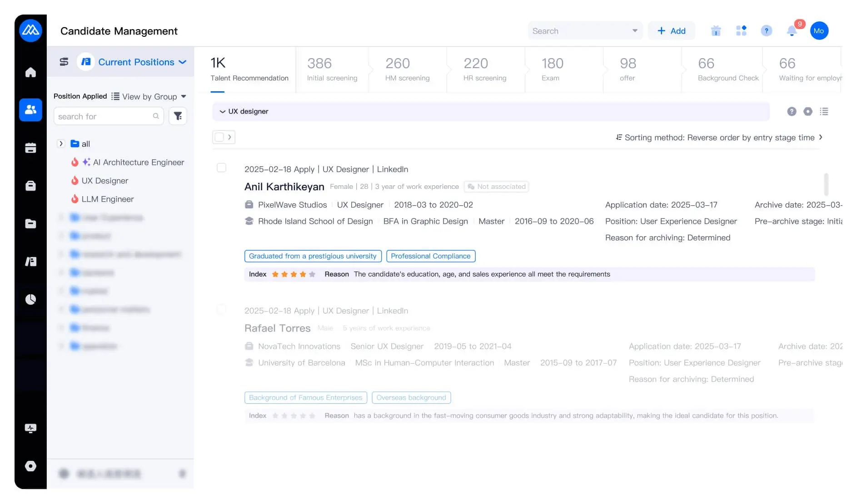
Task: Switch to the Initial screening tab
Action: click(332, 69)
